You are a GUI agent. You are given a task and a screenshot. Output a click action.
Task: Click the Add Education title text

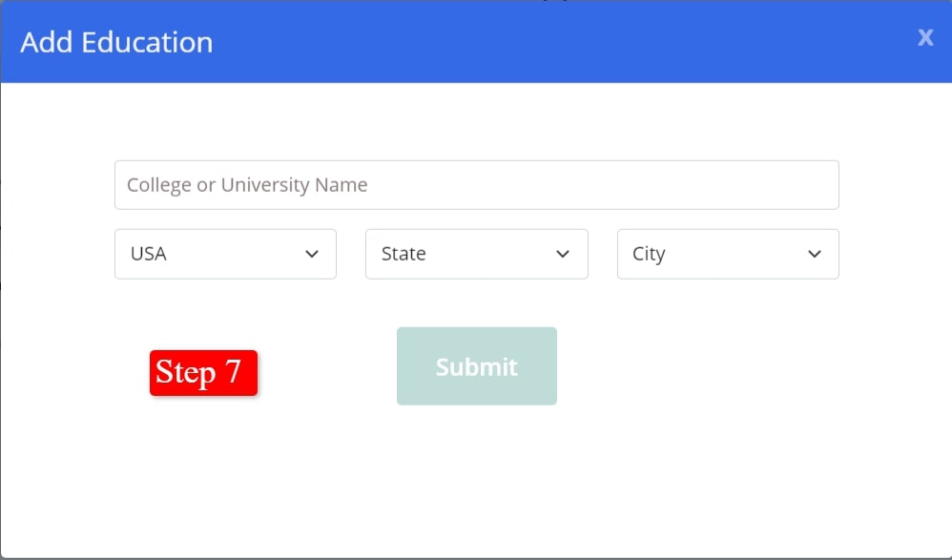tap(116, 43)
